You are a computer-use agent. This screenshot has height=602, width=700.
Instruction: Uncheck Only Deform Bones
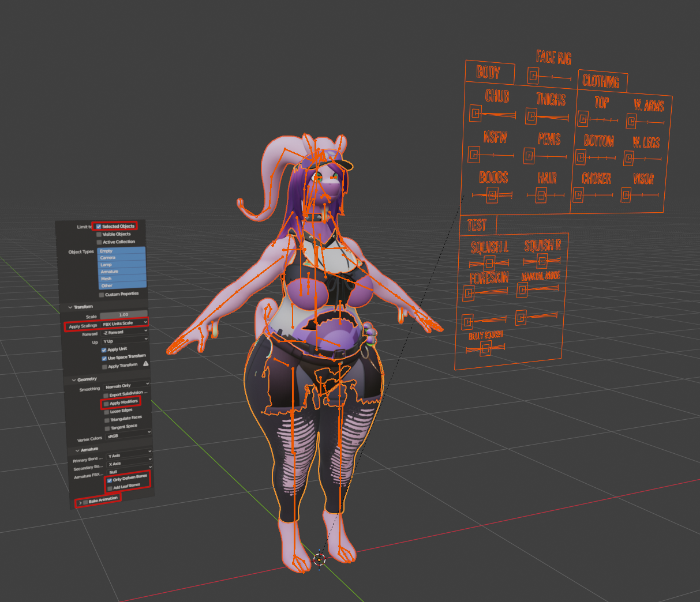coord(109,480)
